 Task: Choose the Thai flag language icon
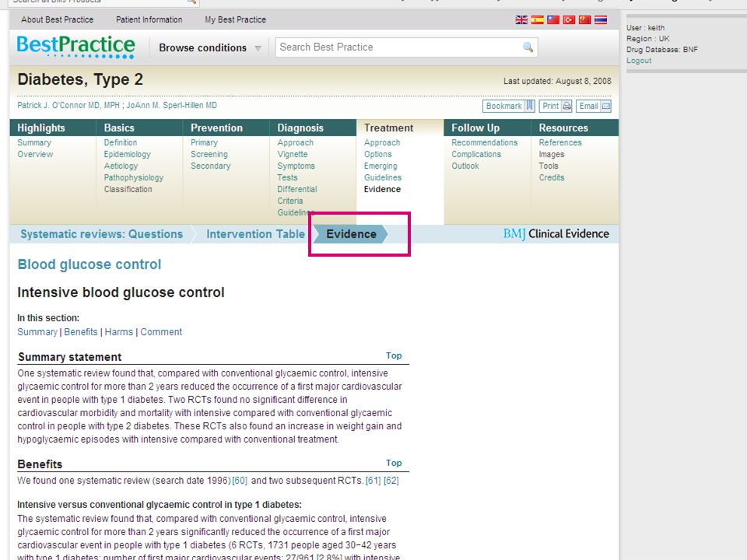(600, 19)
